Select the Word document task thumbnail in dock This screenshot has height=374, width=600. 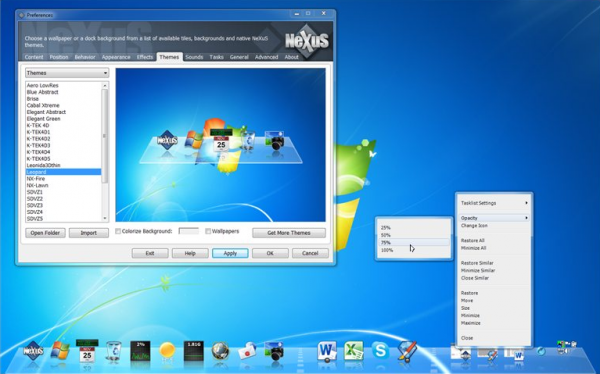tap(514, 354)
